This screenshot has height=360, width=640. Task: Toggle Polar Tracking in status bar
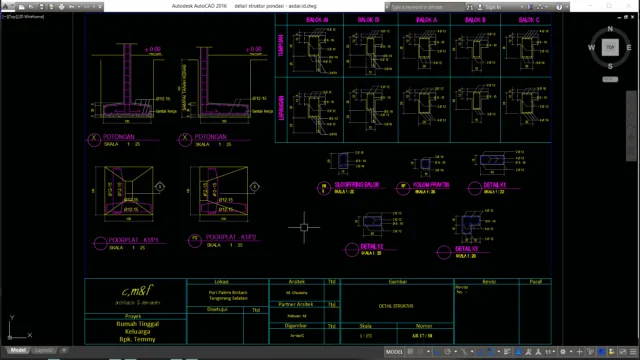(x=447, y=352)
